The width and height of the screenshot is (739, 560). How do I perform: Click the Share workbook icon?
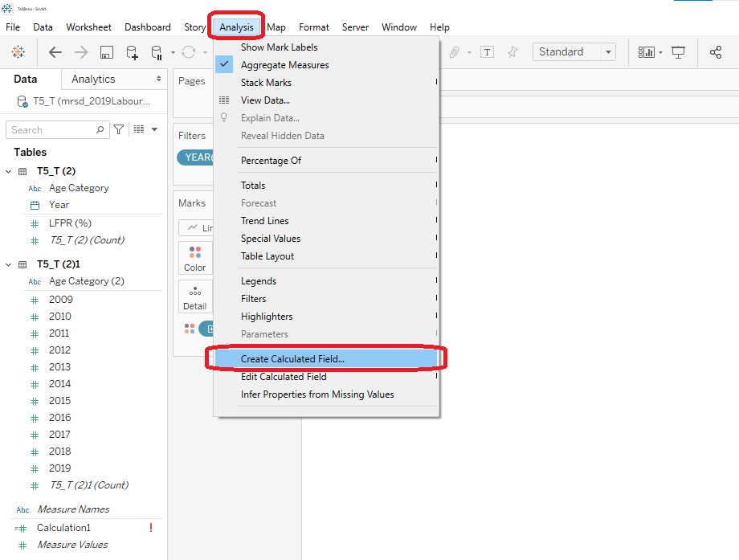pos(716,51)
